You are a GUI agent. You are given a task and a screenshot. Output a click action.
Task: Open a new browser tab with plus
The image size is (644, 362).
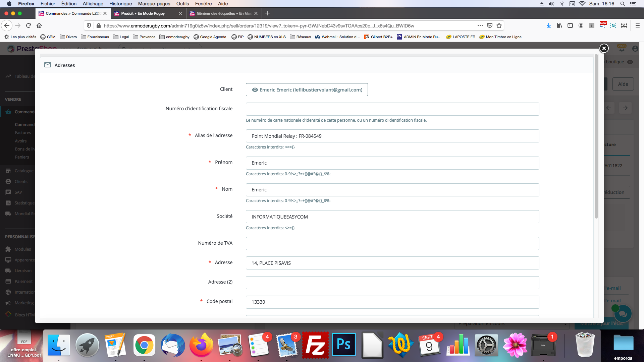click(x=267, y=13)
